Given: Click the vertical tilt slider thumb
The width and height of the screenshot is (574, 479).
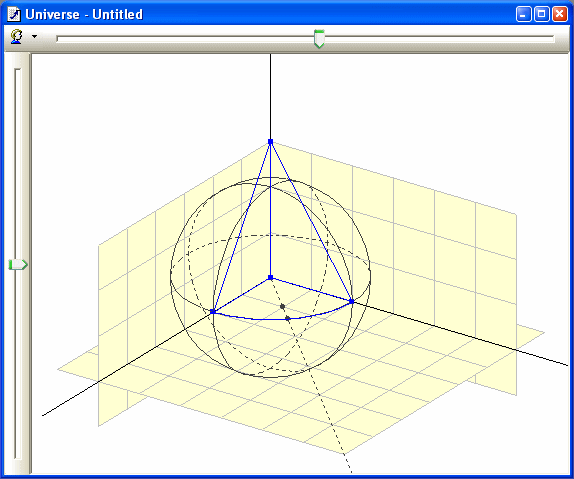Looking at the screenshot, I should pos(18,264).
